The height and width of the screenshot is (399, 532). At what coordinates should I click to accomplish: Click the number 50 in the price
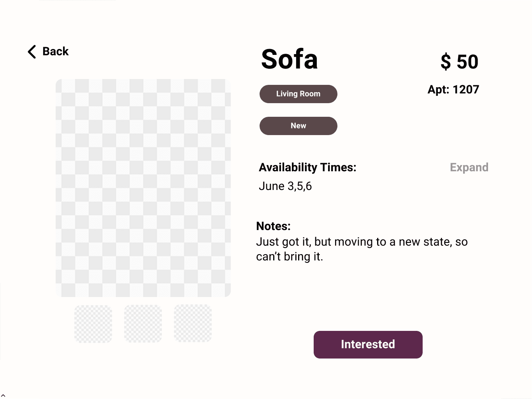click(467, 62)
